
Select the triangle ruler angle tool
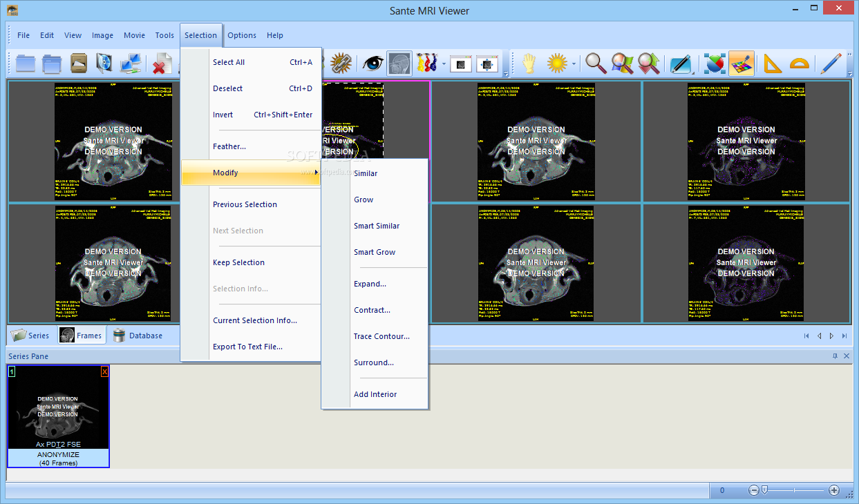point(772,64)
